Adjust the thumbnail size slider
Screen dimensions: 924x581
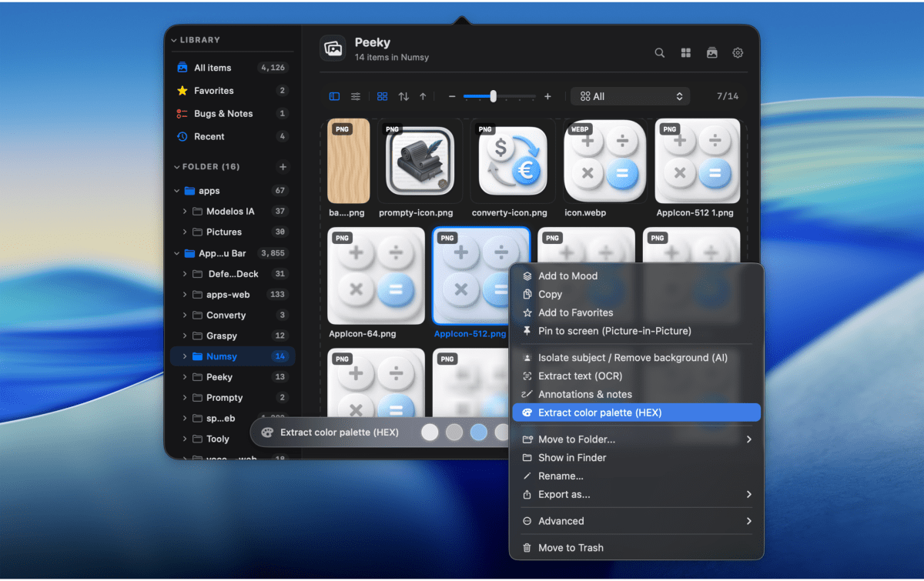click(x=500, y=96)
